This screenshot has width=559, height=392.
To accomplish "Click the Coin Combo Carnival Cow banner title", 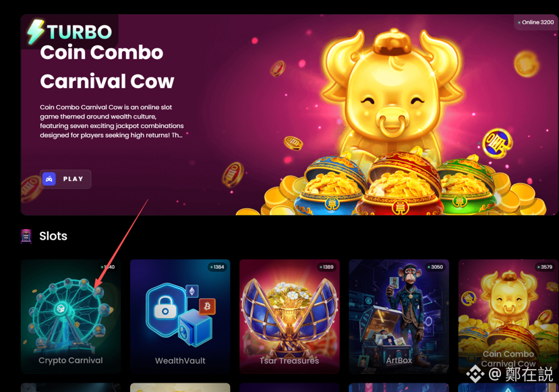I will pos(107,67).
